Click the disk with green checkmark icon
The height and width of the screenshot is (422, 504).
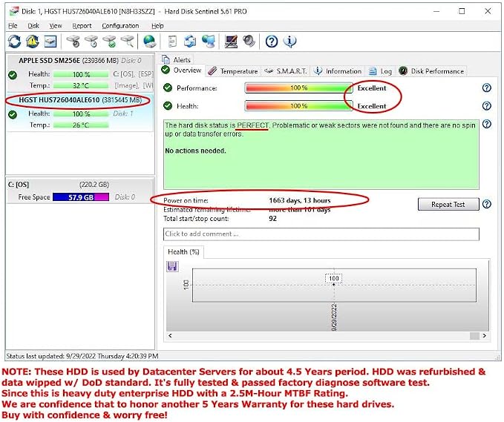pyautogui.click(x=109, y=42)
